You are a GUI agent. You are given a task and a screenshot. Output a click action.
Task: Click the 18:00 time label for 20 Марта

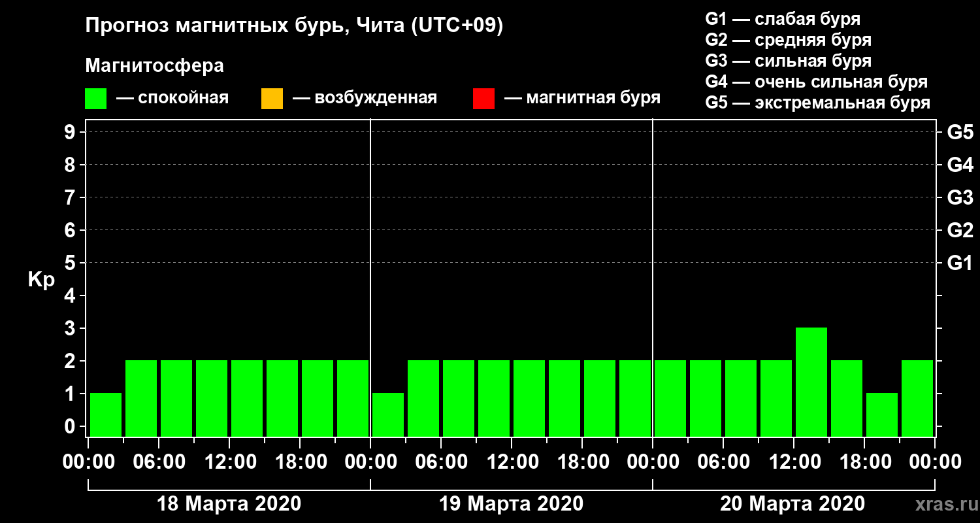[864, 462]
